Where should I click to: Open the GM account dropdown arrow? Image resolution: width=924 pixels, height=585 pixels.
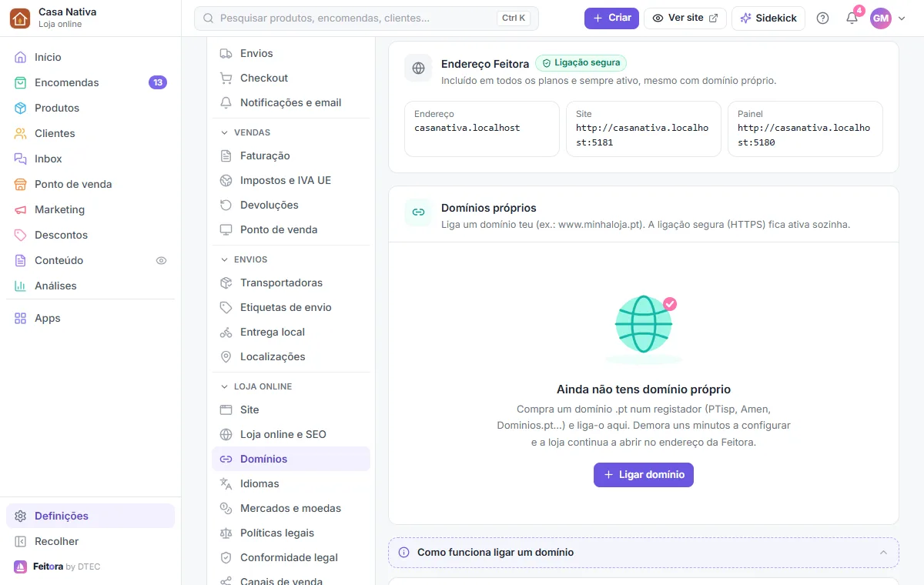[902, 18]
